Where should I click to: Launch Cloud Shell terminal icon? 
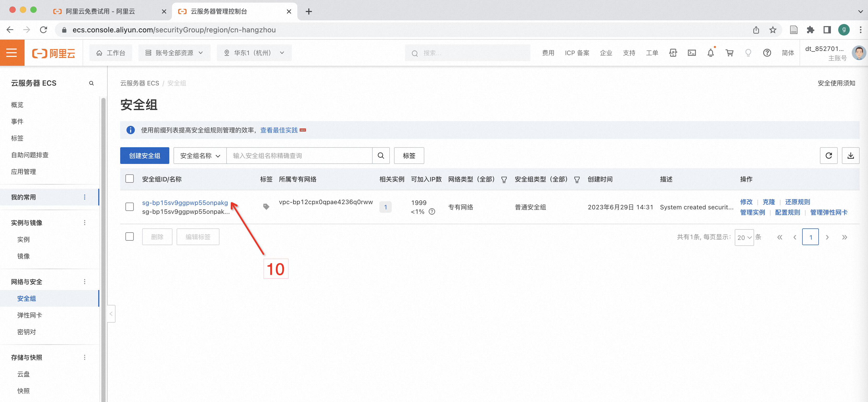[x=691, y=53]
